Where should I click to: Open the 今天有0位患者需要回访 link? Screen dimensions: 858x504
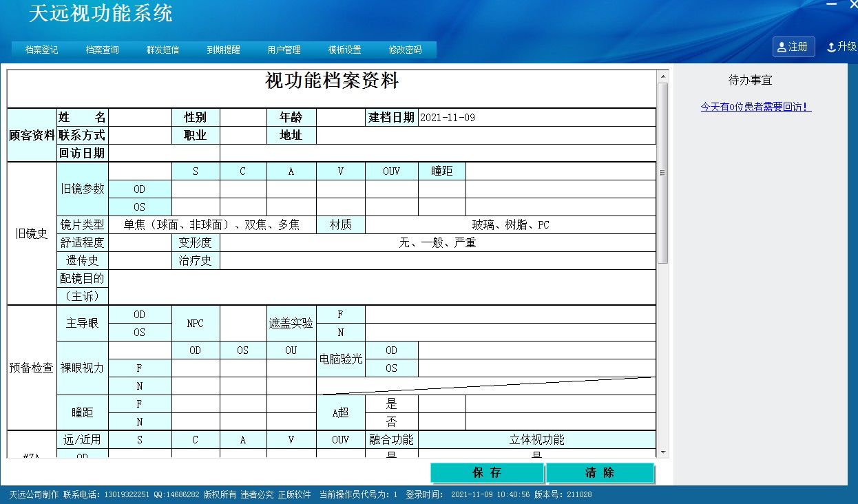755,107
